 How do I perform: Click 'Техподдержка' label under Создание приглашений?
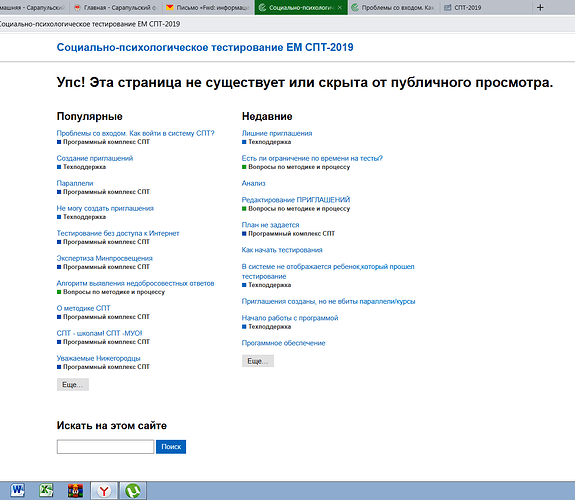(84, 167)
